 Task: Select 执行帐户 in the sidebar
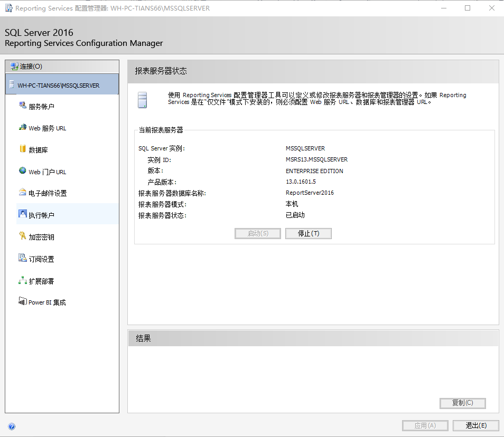tap(68, 214)
